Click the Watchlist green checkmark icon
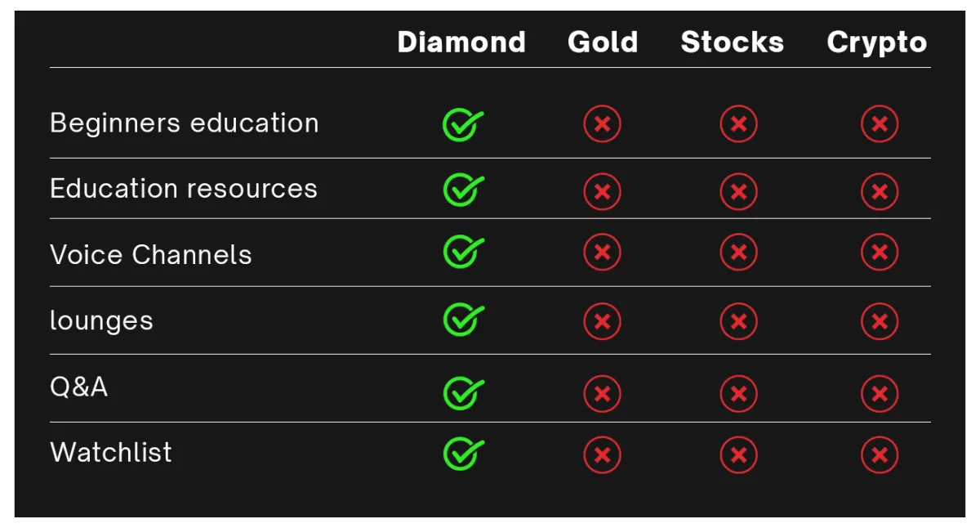This screenshot has width=980, height=528. point(463,454)
